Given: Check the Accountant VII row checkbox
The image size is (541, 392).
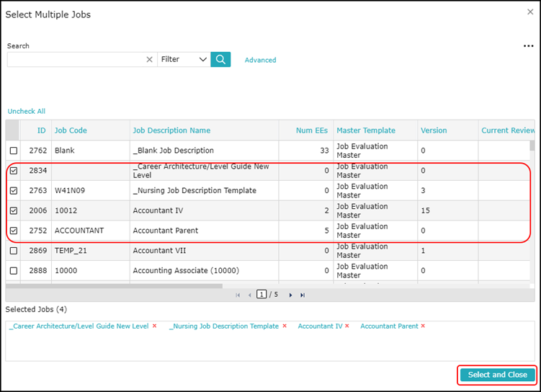Looking at the screenshot, I should click(x=14, y=251).
